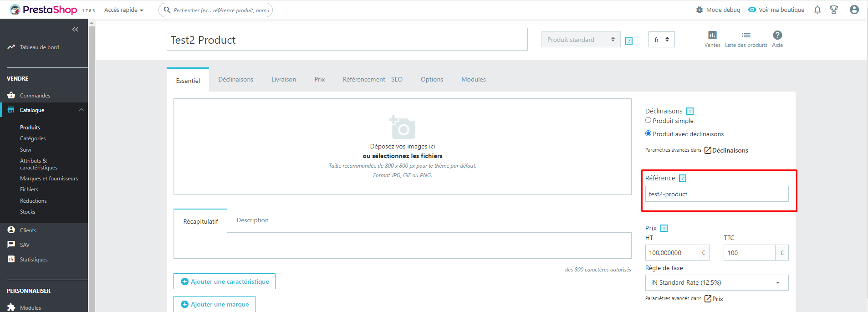Screen dimensions: 868x312
Task: Click the Voir ma boutique eye icon
Action: coord(752,10)
